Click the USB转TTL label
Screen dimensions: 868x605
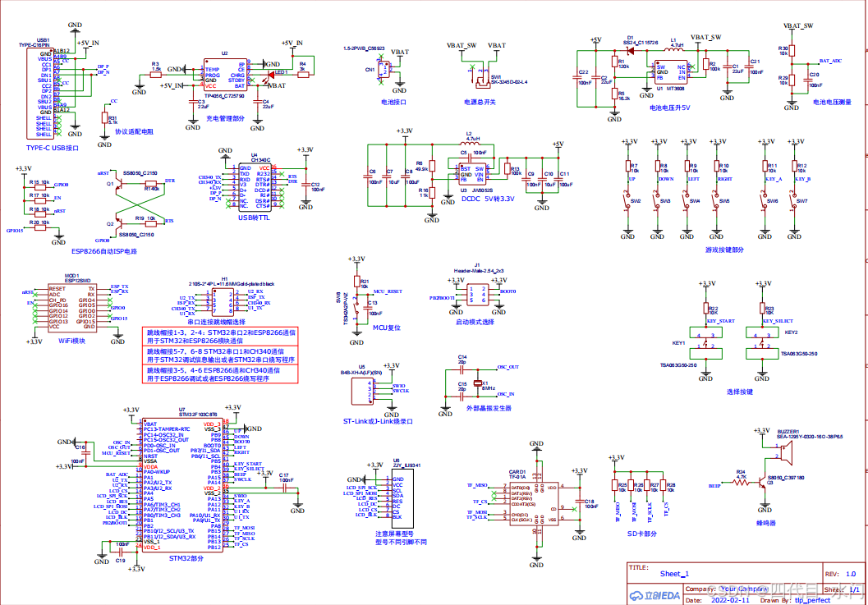[254, 218]
